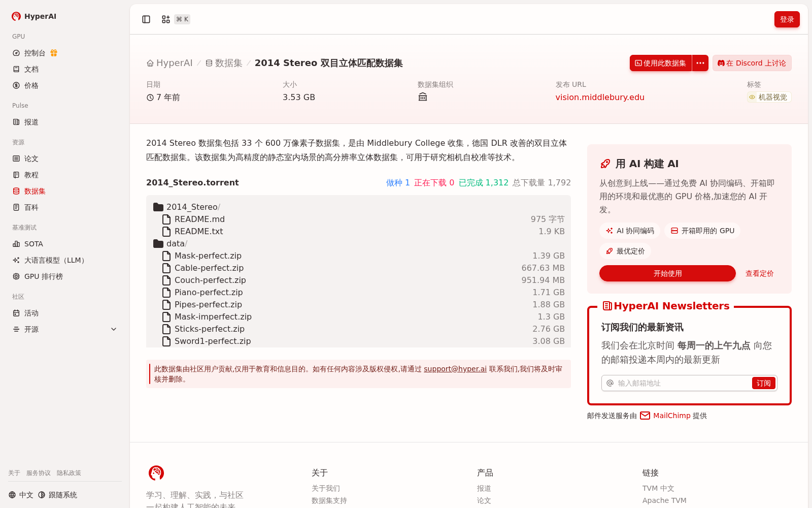Open GPU 排行榜 in sidebar

pyautogui.click(x=64, y=276)
